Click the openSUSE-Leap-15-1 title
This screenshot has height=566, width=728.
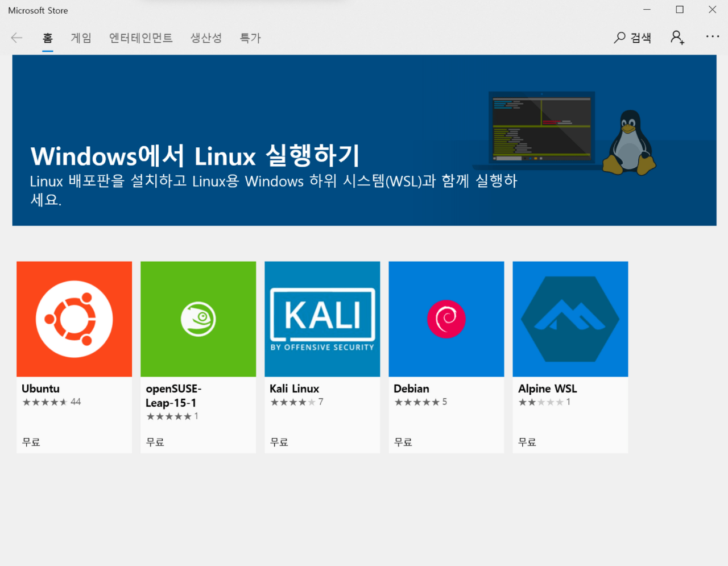pyautogui.click(x=173, y=396)
